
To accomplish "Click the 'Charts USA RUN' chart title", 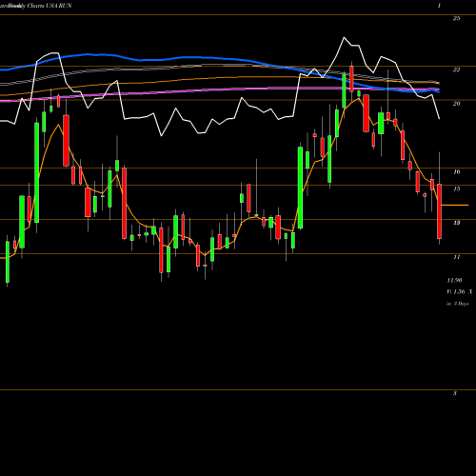I will (50, 6).
